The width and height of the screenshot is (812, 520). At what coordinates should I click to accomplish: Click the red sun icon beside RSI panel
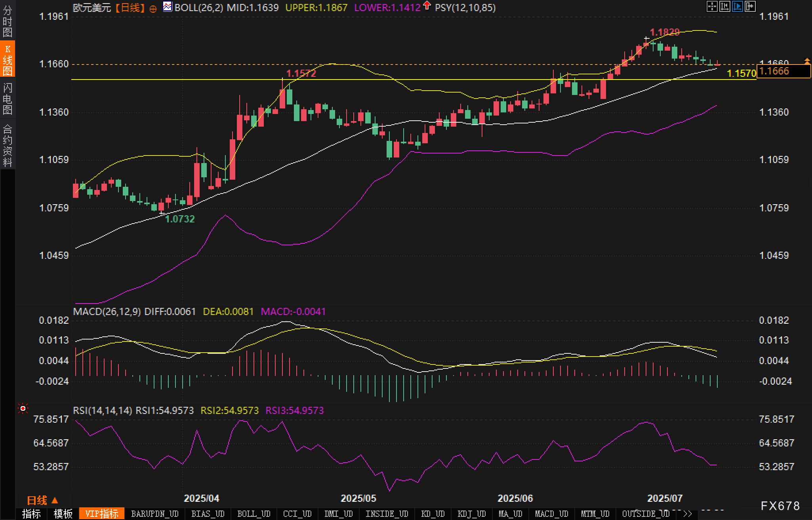pos(23,408)
